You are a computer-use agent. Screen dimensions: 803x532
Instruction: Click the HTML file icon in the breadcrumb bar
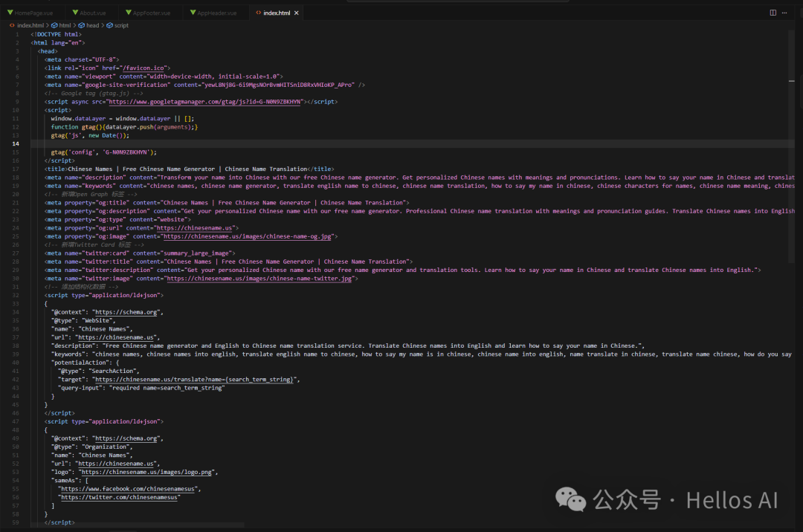coord(12,25)
